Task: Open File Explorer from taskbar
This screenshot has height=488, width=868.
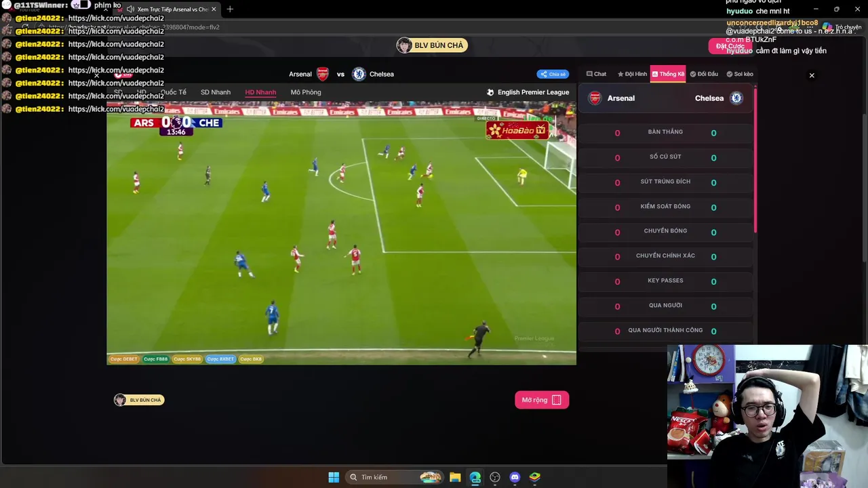Action: (455, 477)
